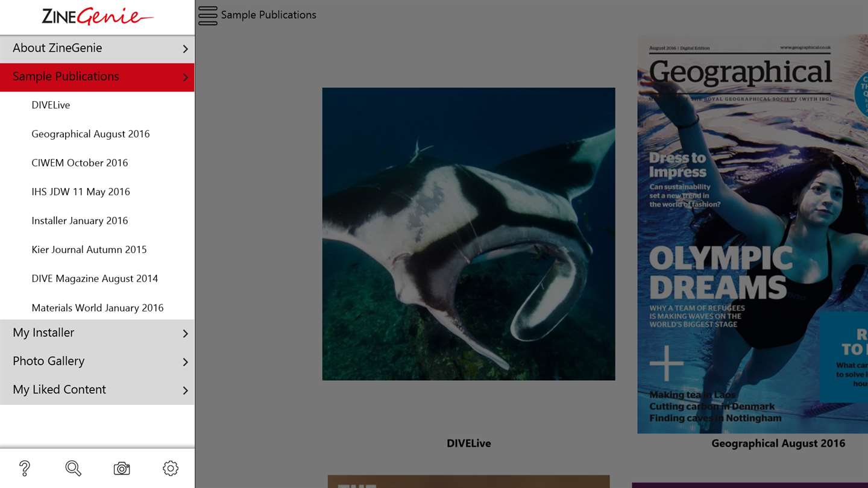Screen dimensions: 868x488
Task: Open the hamburger menu icon
Action: pos(208,16)
